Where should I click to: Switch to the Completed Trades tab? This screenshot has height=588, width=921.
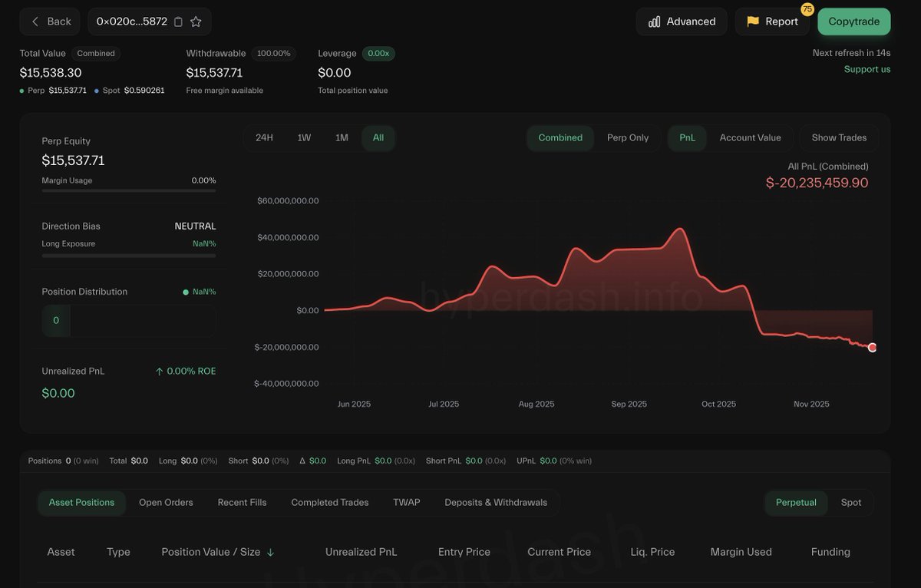[x=329, y=502]
